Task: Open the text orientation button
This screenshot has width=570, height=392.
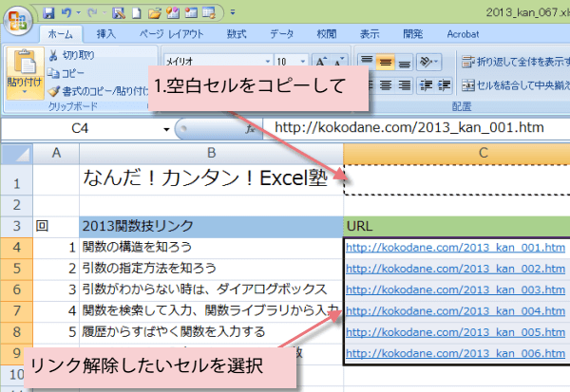Action: coord(429,62)
